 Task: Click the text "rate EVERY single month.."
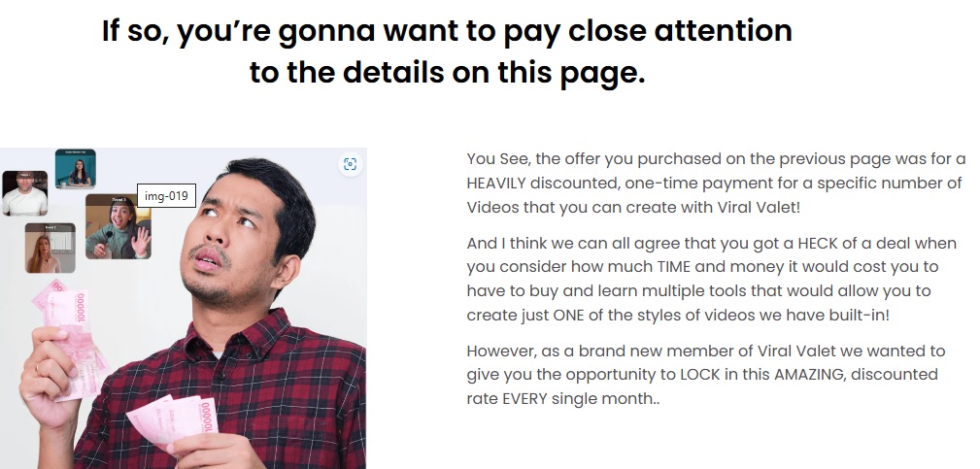[x=563, y=398]
